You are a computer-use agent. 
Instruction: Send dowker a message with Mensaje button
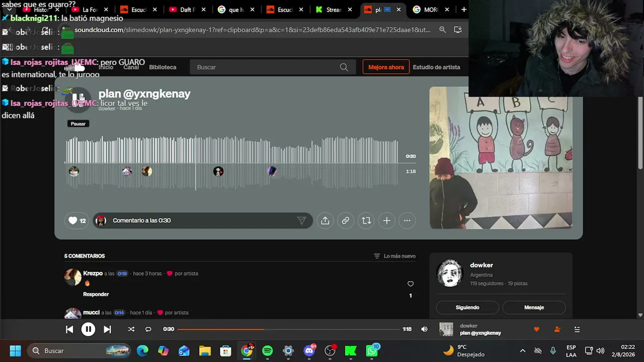coord(534,307)
